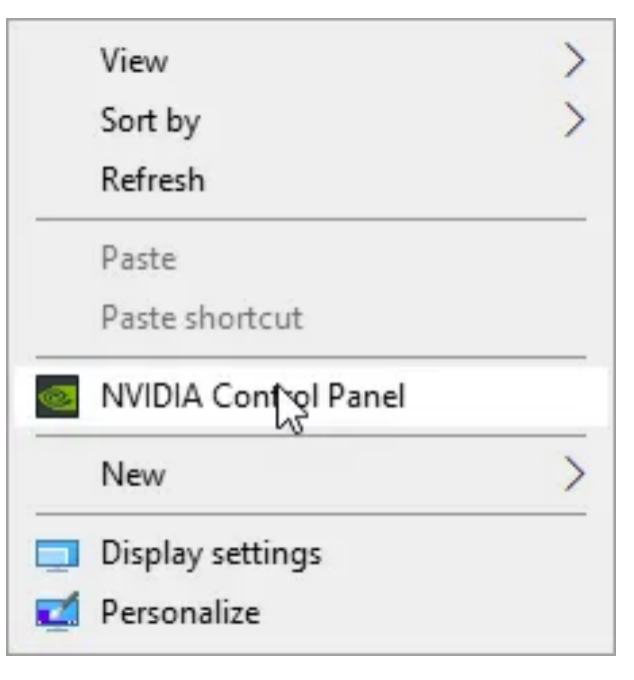Screen dimensions: 634x680
Task: Click the separator line beneath Refresh
Action: (x=311, y=220)
